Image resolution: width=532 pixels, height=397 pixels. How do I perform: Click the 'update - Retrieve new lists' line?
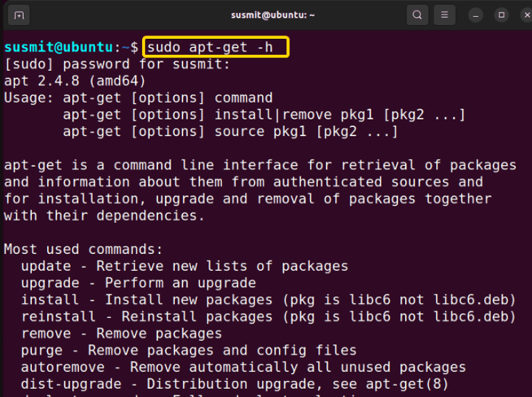(185, 267)
